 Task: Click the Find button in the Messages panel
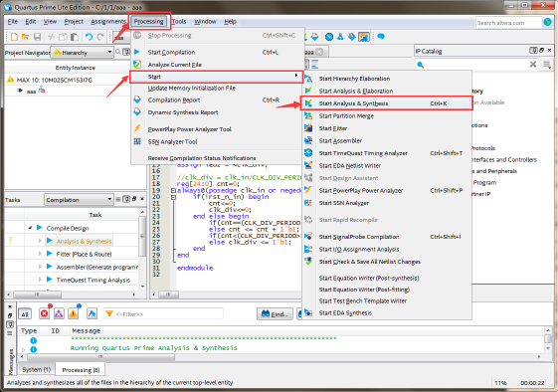275,314
